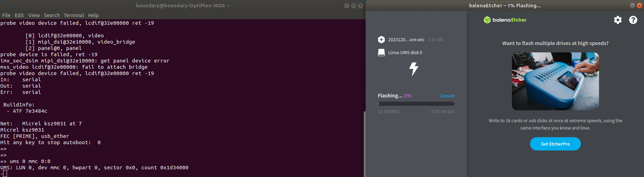Click the lightning bolt flash icon

point(414,69)
